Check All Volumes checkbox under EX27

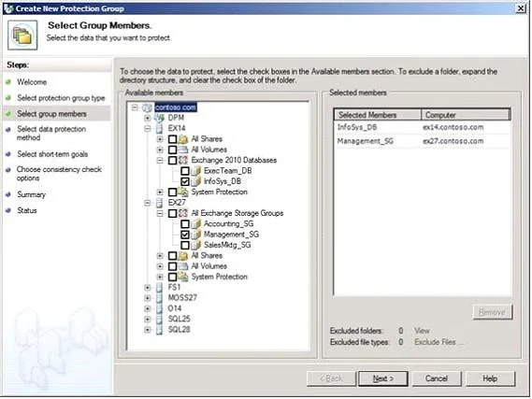pos(172,266)
